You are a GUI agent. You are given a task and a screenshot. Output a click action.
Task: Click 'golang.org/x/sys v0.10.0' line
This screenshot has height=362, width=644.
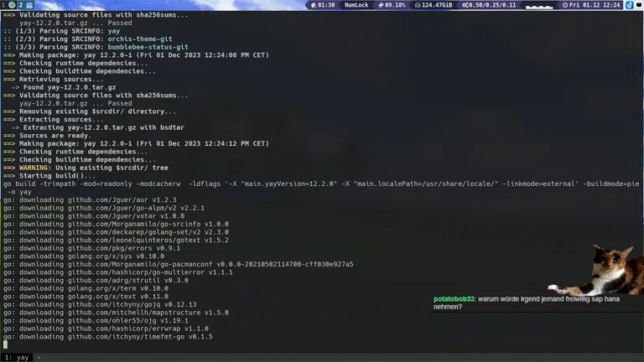84,256
